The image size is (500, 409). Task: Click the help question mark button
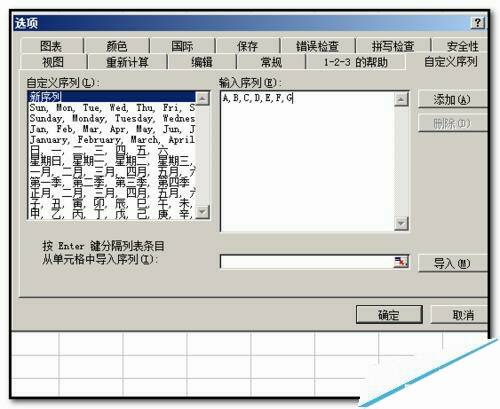pyautogui.click(x=477, y=23)
